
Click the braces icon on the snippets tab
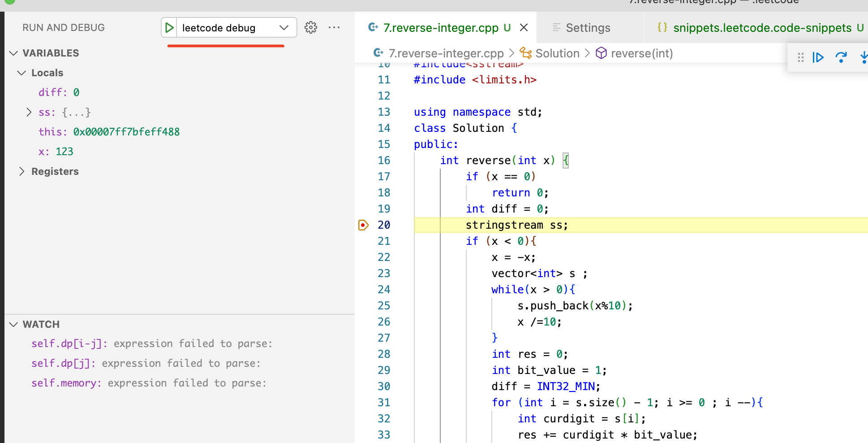pos(662,27)
